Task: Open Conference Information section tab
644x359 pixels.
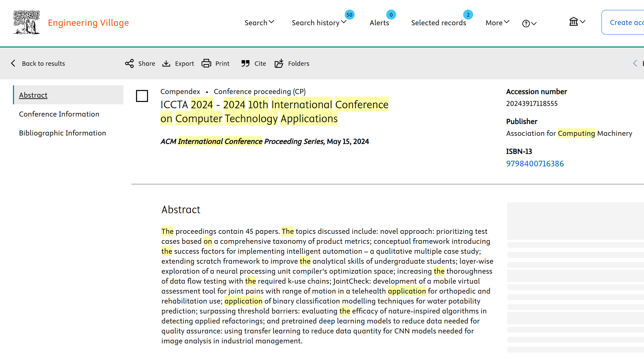Action: point(59,114)
